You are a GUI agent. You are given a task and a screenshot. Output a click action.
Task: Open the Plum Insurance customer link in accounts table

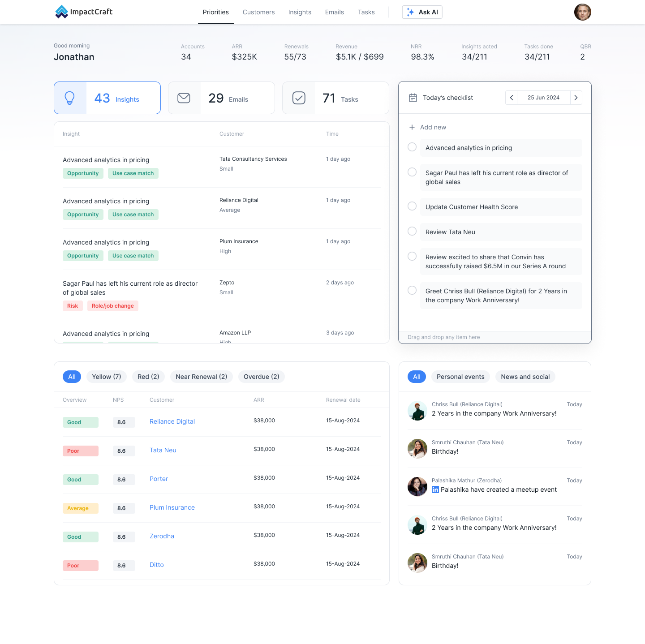[x=172, y=507]
